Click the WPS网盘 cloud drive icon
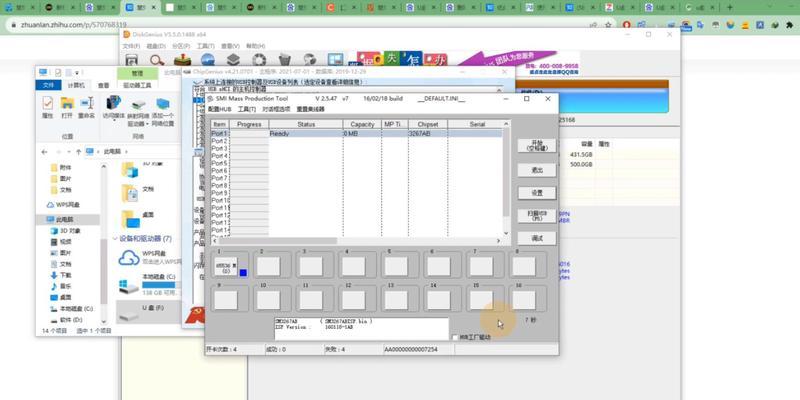This screenshot has height=400, width=800. click(x=128, y=259)
